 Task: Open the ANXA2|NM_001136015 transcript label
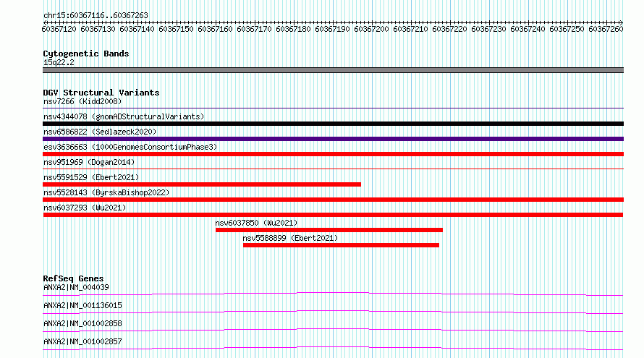click(x=82, y=305)
